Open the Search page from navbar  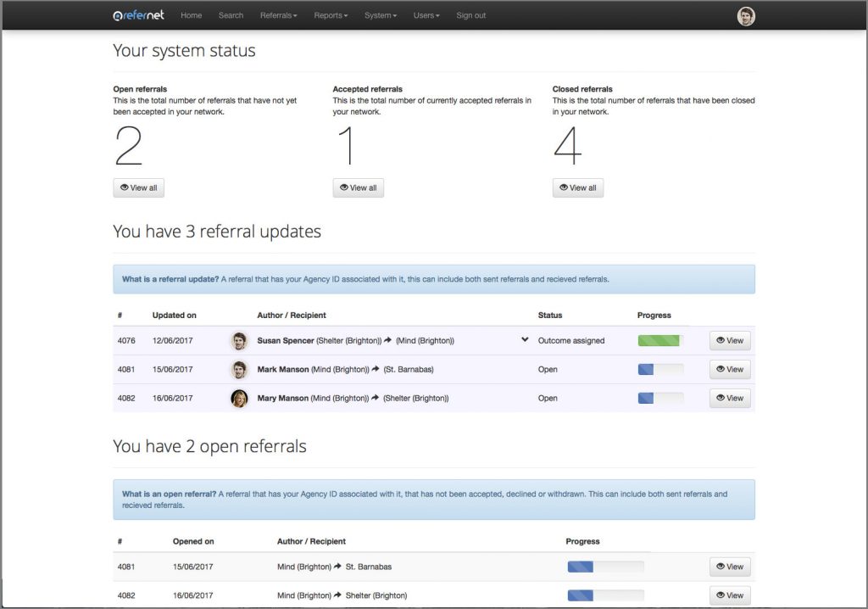[231, 15]
